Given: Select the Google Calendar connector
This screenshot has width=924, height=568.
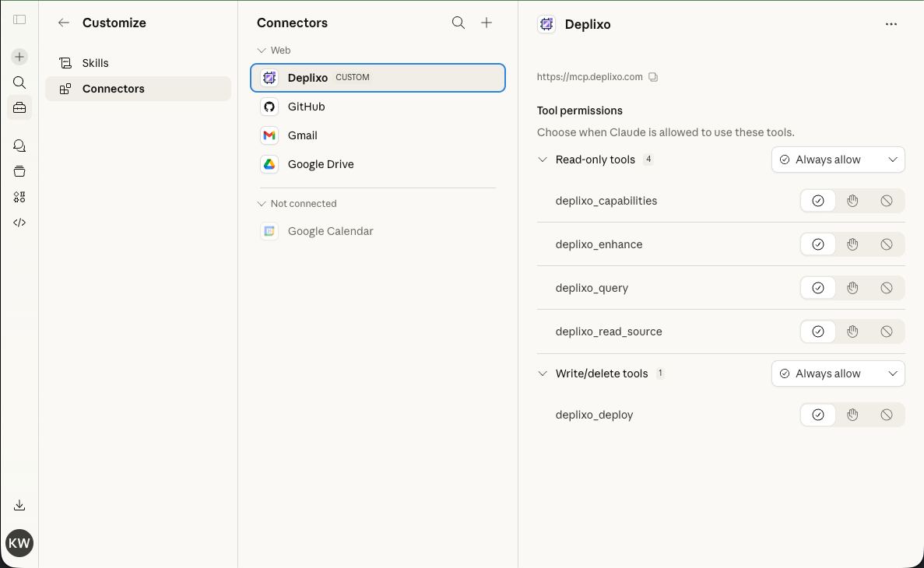Looking at the screenshot, I should [x=378, y=231].
